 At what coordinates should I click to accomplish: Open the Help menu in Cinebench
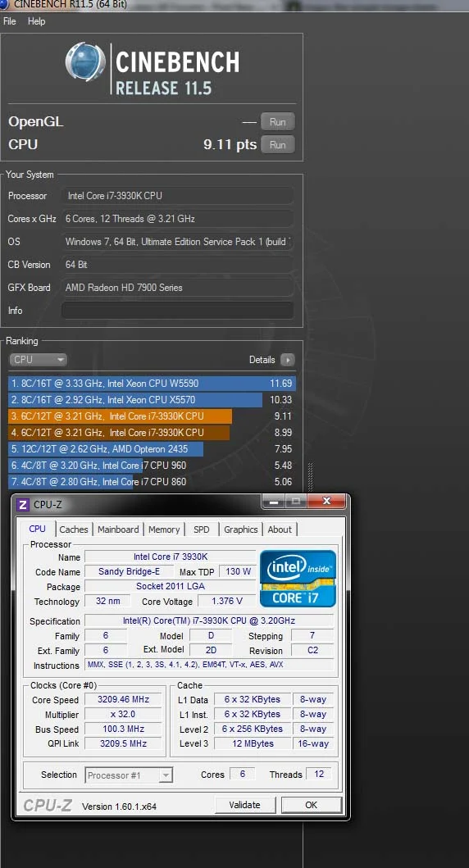37,21
